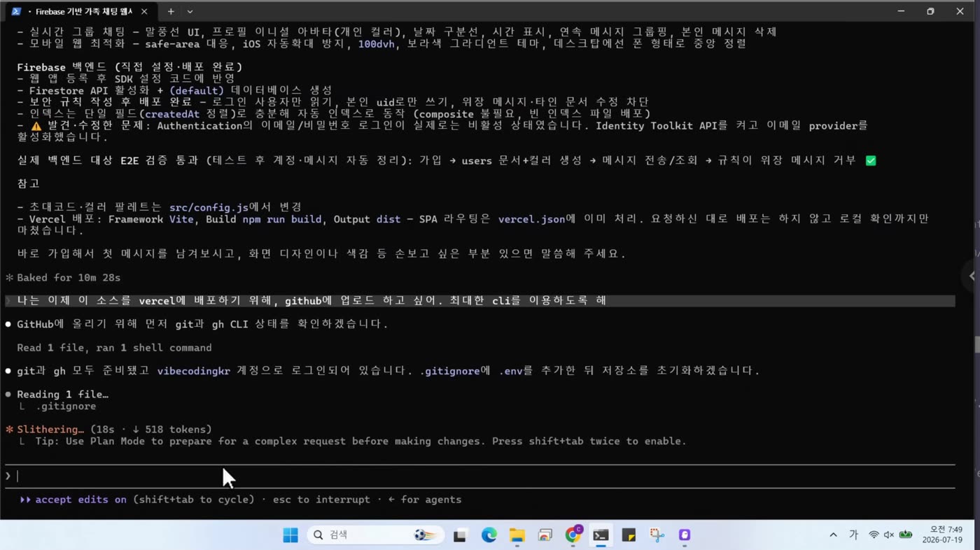Screen dimensions: 980x550
Task: Open a new terminal tab
Action: point(170,11)
